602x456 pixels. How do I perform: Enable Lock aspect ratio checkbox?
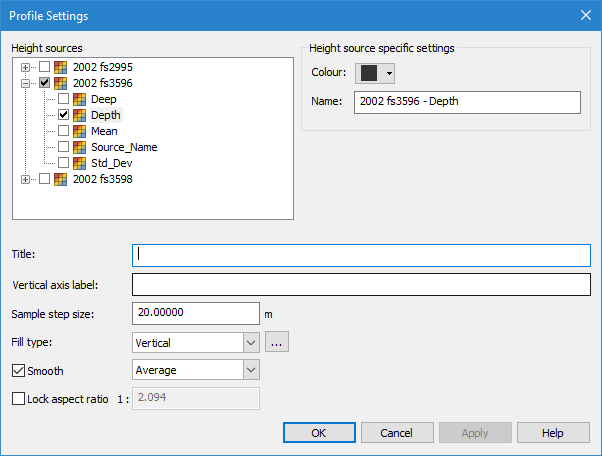coord(19,399)
